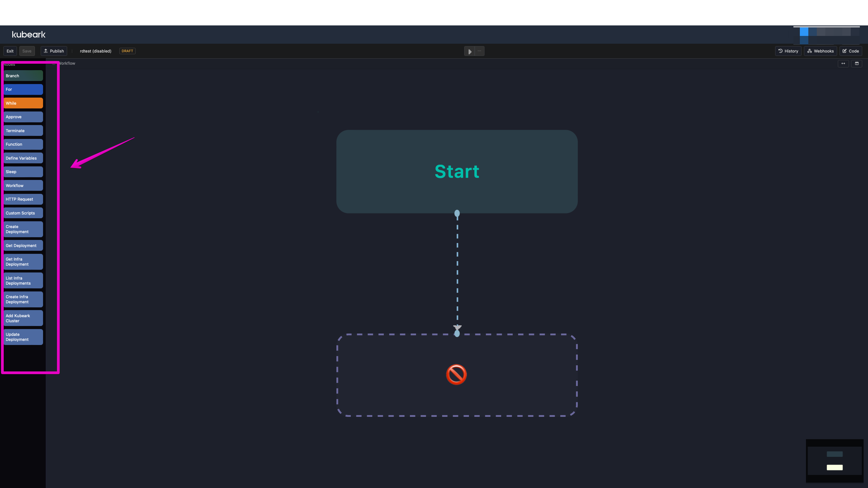
Task: Add a While node from the palette
Action: (x=23, y=103)
